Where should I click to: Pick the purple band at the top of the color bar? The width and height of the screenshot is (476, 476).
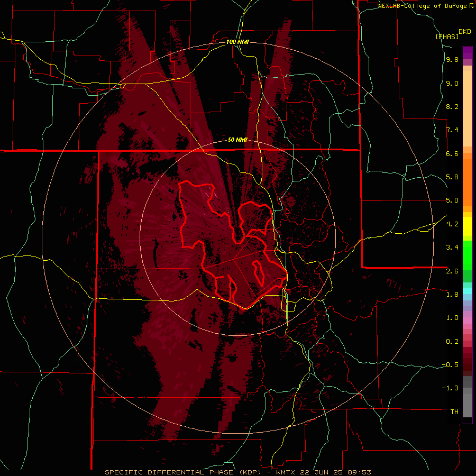[467, 53]
